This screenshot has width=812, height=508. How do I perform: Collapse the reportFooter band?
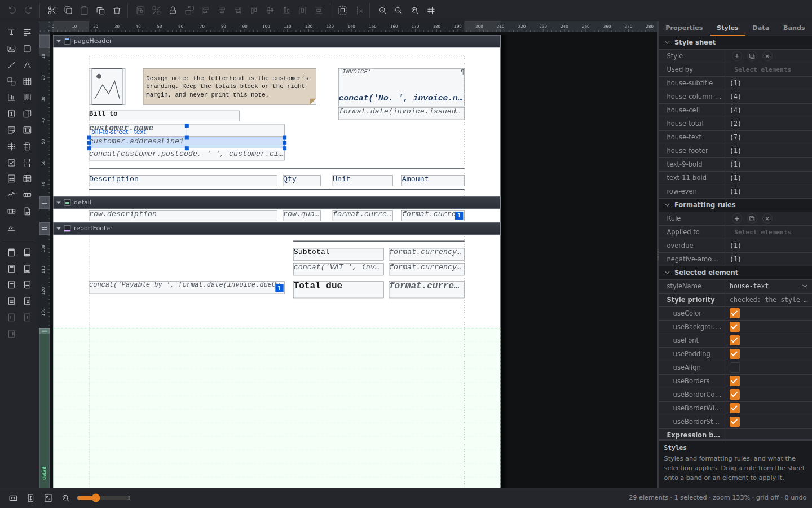pos(59,229)
